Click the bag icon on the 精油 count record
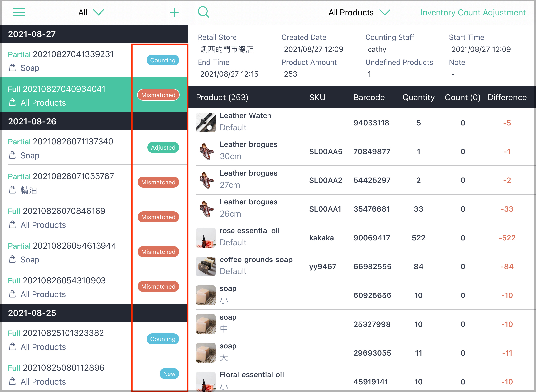The height and width of the screenshot is (392, 536). [x=12, y=190]
